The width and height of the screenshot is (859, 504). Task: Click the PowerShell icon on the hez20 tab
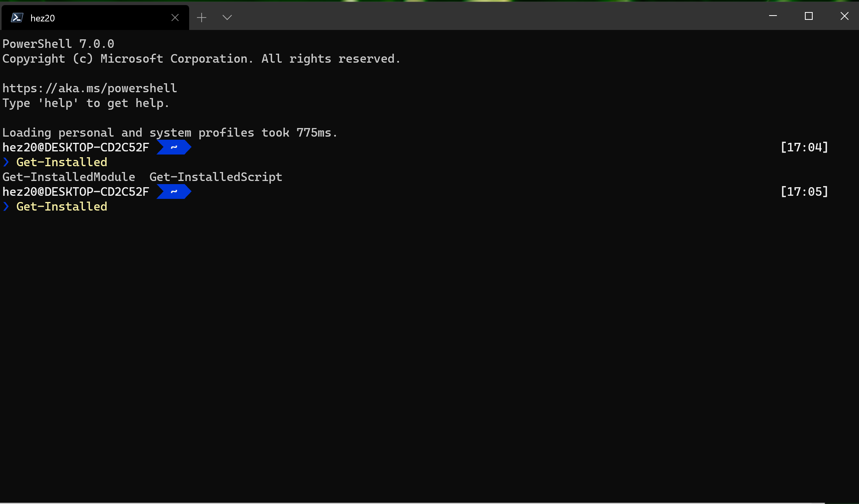pyautogui.click(x=17, y=18)
